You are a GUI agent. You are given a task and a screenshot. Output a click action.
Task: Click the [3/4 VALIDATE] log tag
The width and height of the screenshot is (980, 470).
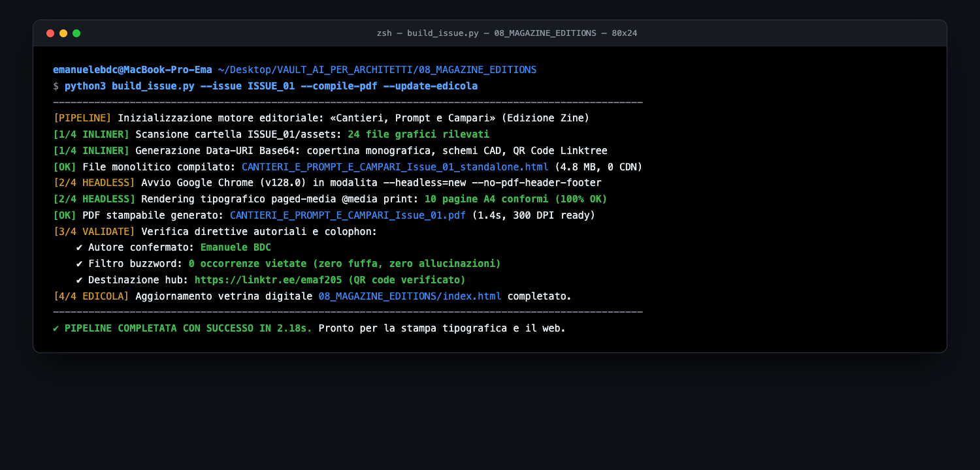click(94, 232)
